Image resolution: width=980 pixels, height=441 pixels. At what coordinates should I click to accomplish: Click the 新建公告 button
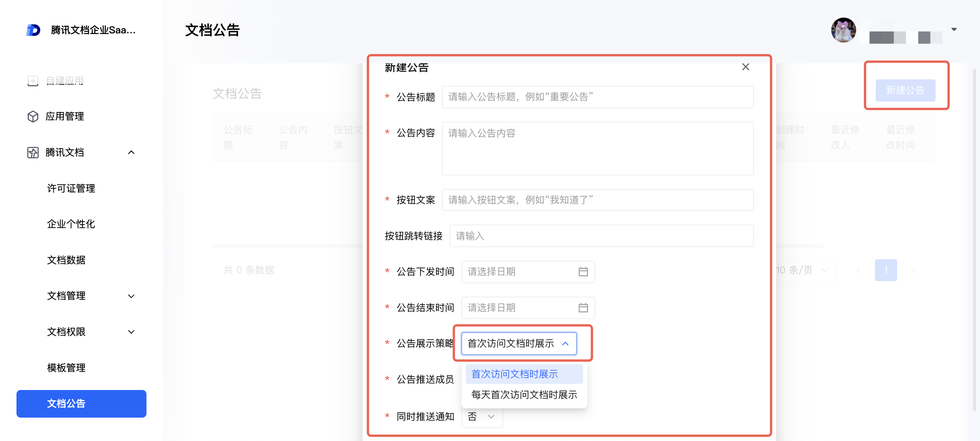pyautogui.click(x=905, y=91)
